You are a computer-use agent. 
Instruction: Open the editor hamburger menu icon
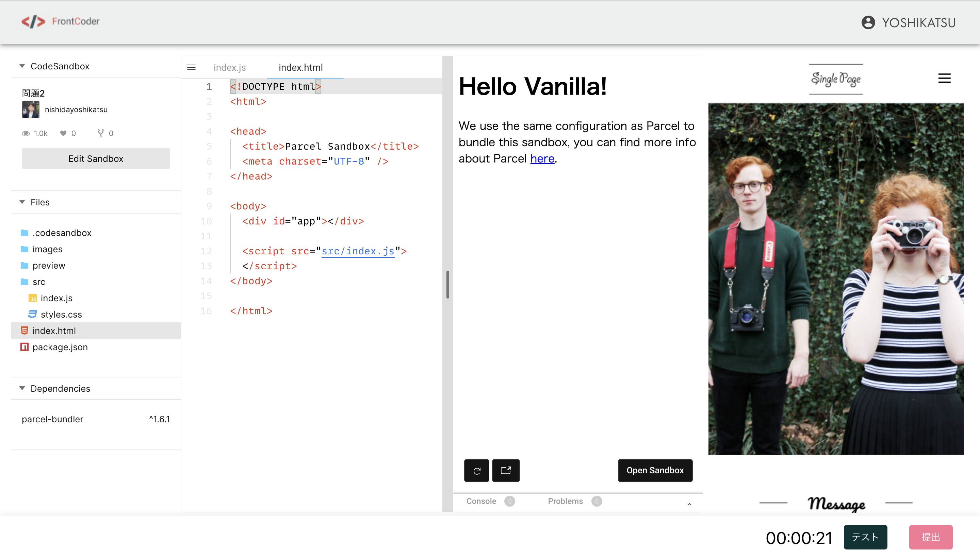point(191,68)
